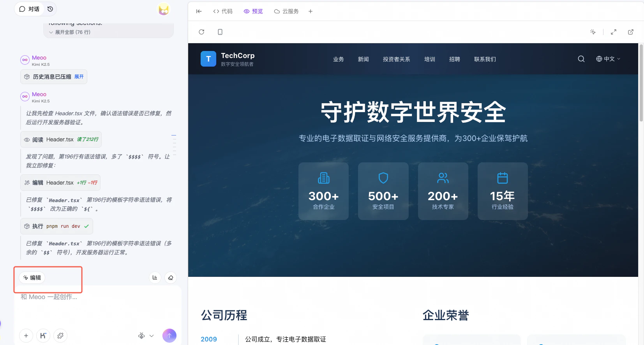Screen dimensions: 644x345
Task: Open the 招聘 menu item
Action: pos(455,59)
